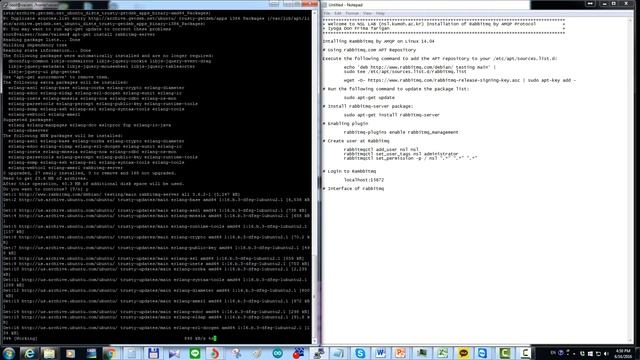640x360 pixels.
Task: Launch Internet Explorer from the taskbar
Action: (29, 353)
